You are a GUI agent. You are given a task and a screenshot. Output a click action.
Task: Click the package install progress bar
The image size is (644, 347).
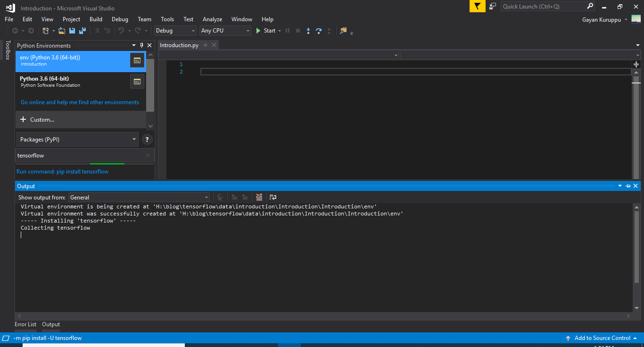(85, 164)
